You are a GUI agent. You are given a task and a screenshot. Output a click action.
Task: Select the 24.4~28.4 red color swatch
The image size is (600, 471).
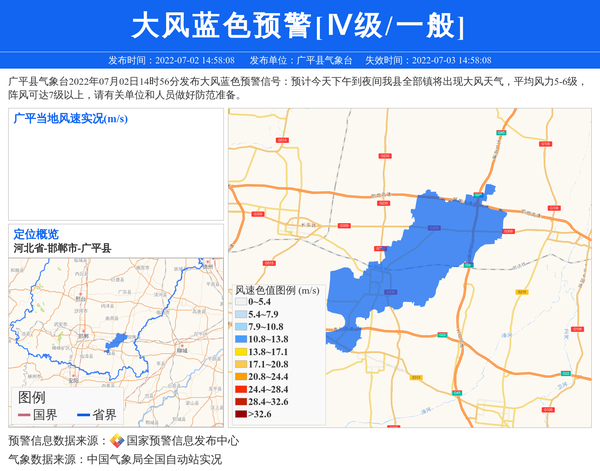pos(241,389)
